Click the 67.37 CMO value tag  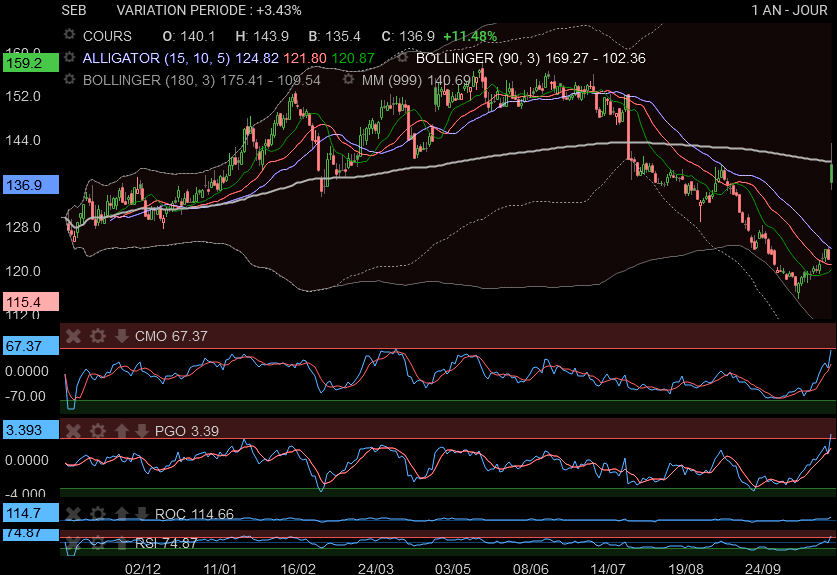pos(30,346)
